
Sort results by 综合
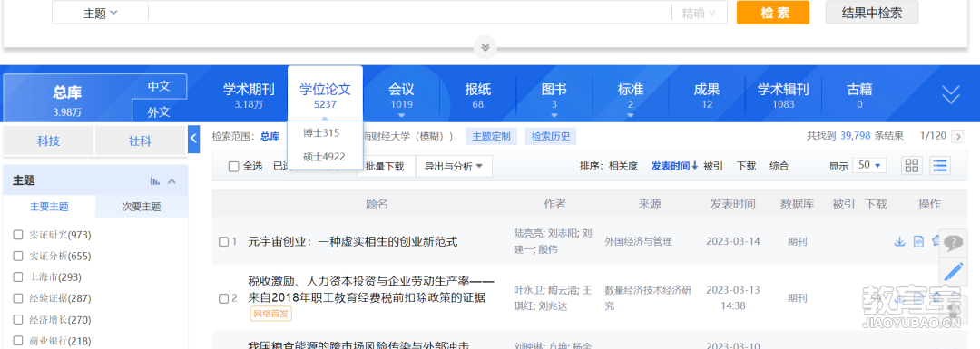779,166
